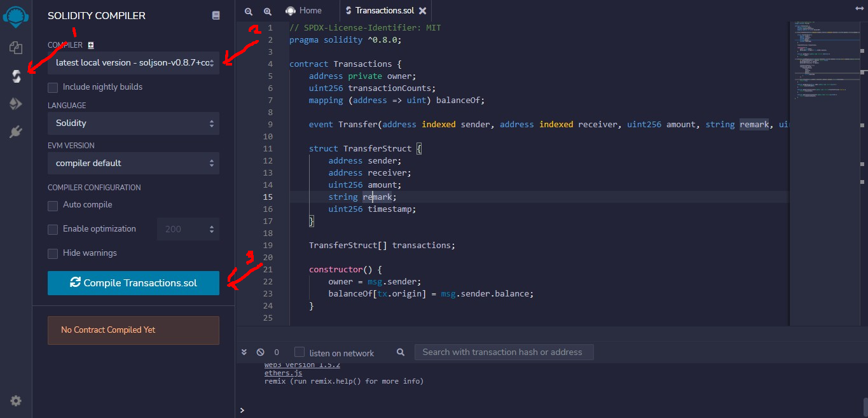Open the File Explorer panel
868x418 pixels.
pos(15,48)
